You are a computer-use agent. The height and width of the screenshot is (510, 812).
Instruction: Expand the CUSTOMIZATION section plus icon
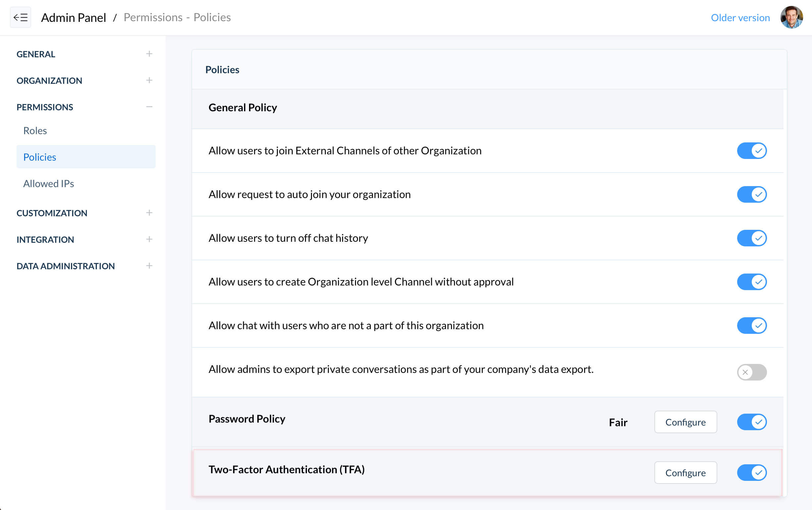(x=149, y=213)
